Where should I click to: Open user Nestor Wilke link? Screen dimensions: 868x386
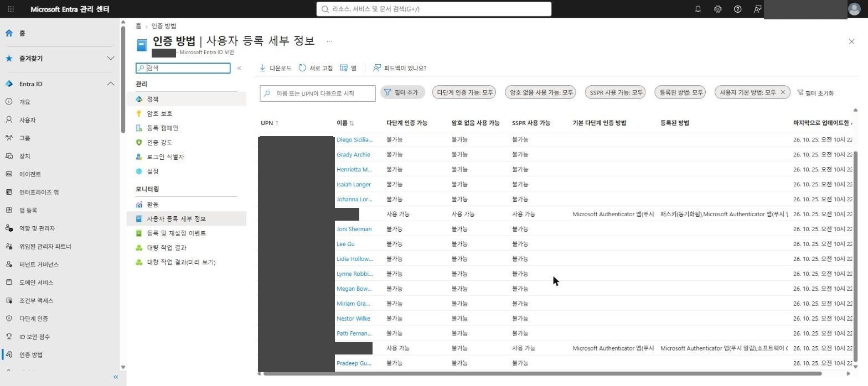tap(353, 319)
